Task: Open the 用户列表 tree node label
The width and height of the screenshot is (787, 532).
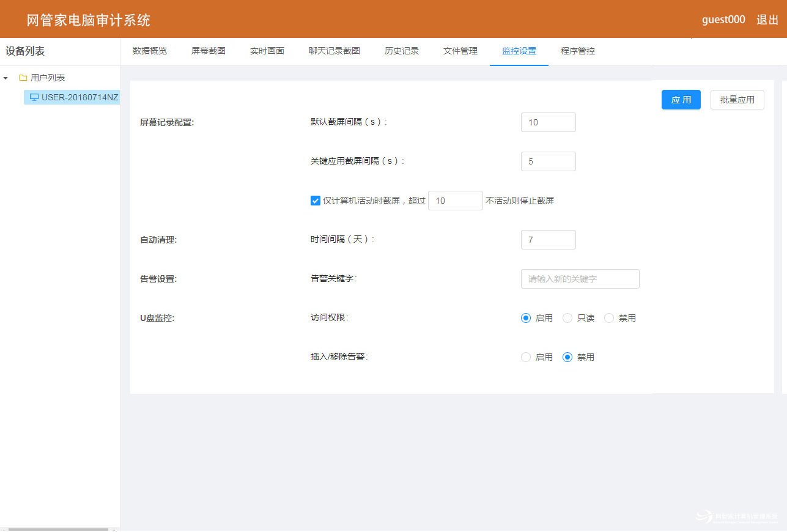Action: tap(48, 78)
